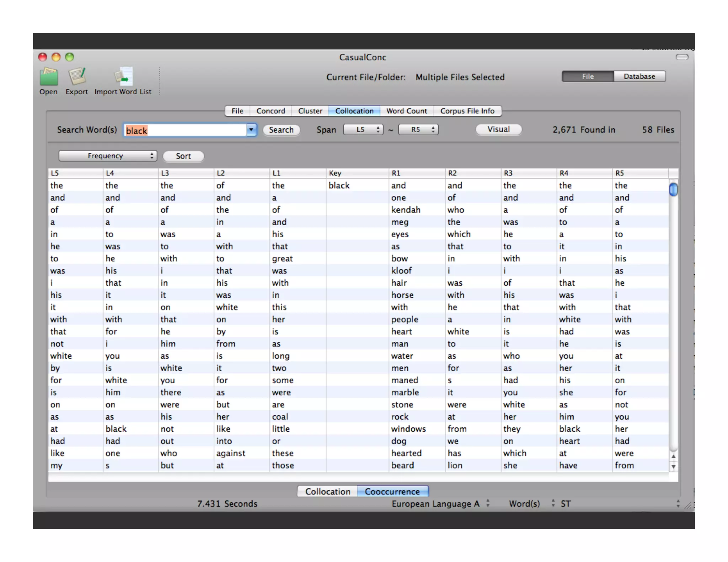Click the Open folder icon
Viewport: 728px width, 562px height.
(x=48, y=77)
